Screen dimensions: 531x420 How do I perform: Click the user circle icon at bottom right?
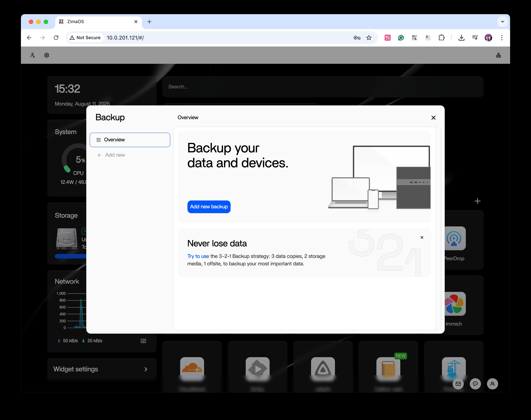(x=492, y=384)
